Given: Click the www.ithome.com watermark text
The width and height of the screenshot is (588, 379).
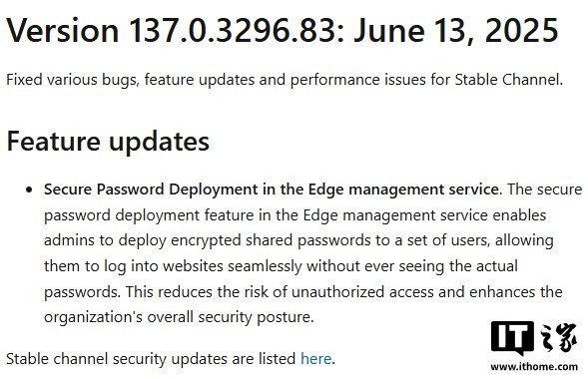Looking at the screenshot, I should click(x=534, y=367).
